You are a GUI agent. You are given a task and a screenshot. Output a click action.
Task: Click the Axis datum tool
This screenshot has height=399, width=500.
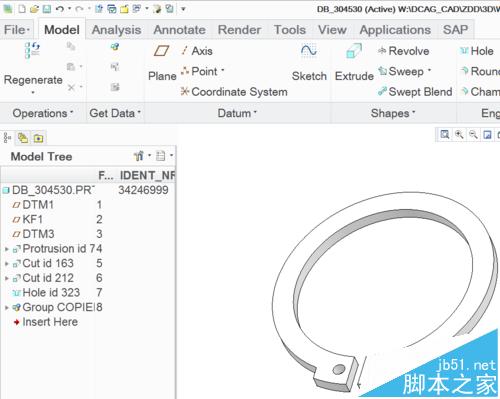[x=196, y=51]
